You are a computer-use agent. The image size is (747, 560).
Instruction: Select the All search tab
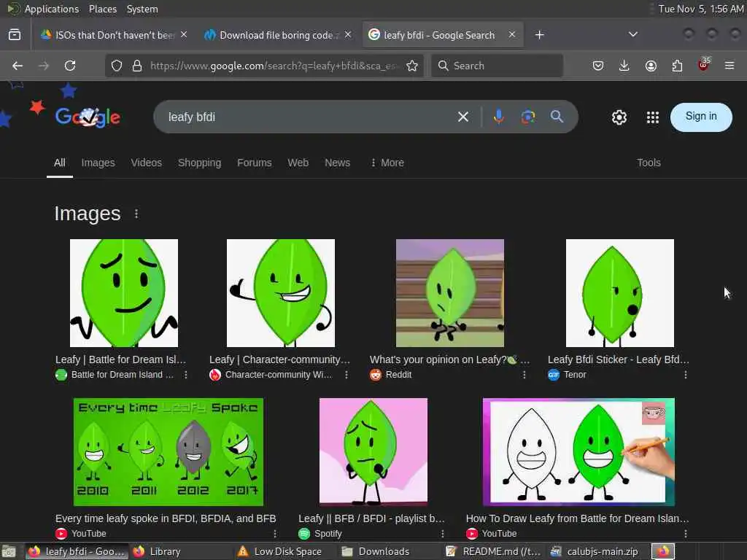tap(60, 163)
